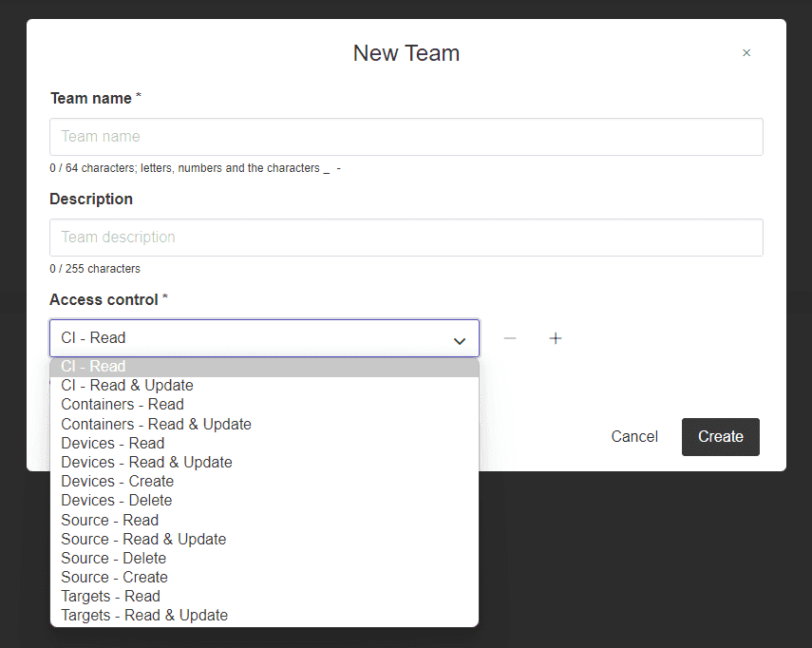The image size is (812, 648).
Task: Select Containers - Read permission
Action: pos(123,405)
